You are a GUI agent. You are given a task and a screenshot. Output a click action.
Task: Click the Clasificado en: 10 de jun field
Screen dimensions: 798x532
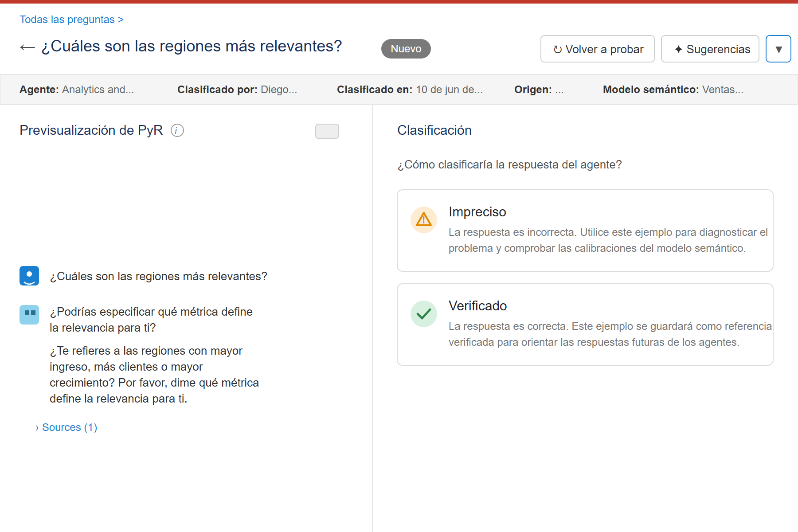[x=410, y=90]
